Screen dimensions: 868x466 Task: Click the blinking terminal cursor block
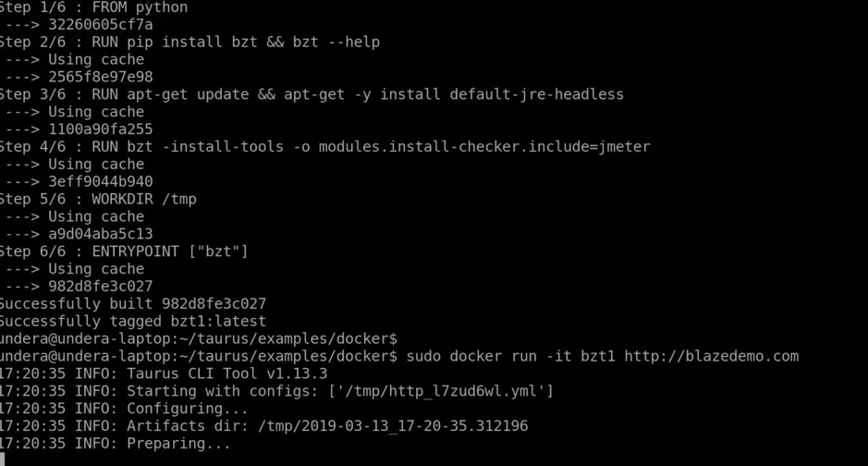point(2,459)
